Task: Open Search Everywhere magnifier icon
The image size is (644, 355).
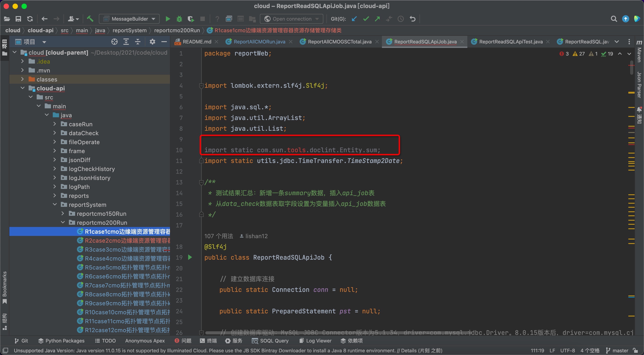Action: point(614,19)
